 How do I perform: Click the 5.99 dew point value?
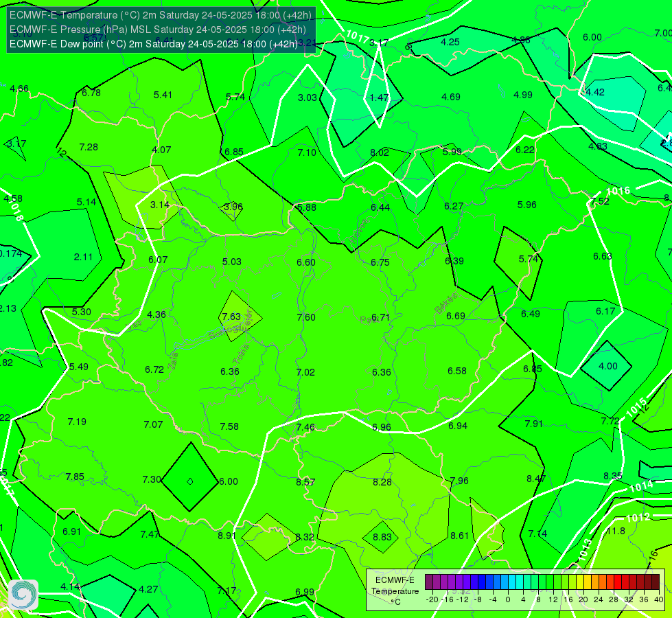[x=452, y=152]
